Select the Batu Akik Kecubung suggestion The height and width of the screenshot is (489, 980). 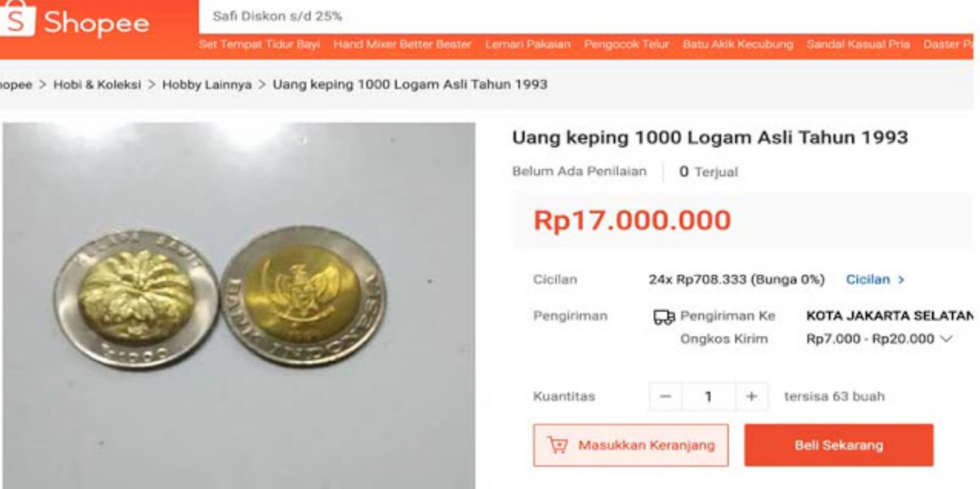click(x=738, y=45)
